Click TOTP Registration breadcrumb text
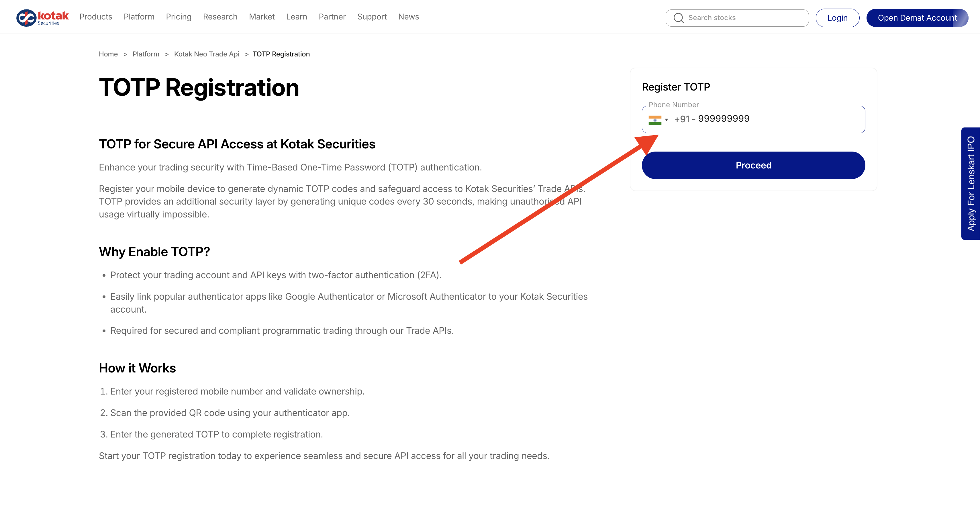The width and height of the screenshot is (980, 514). pyautogui.click(x=281, y=54)
